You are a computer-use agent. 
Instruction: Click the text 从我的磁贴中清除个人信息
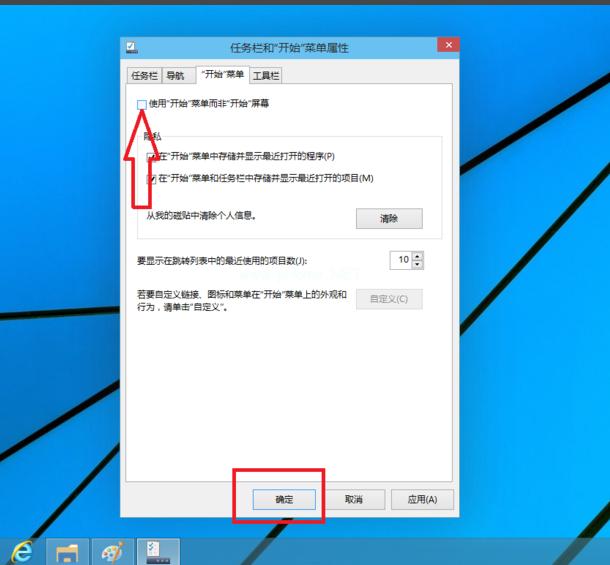(x=201, y=215)
